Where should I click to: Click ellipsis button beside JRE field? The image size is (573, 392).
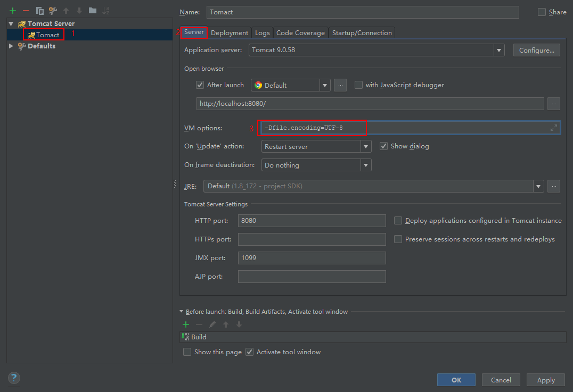coord(554,186)
